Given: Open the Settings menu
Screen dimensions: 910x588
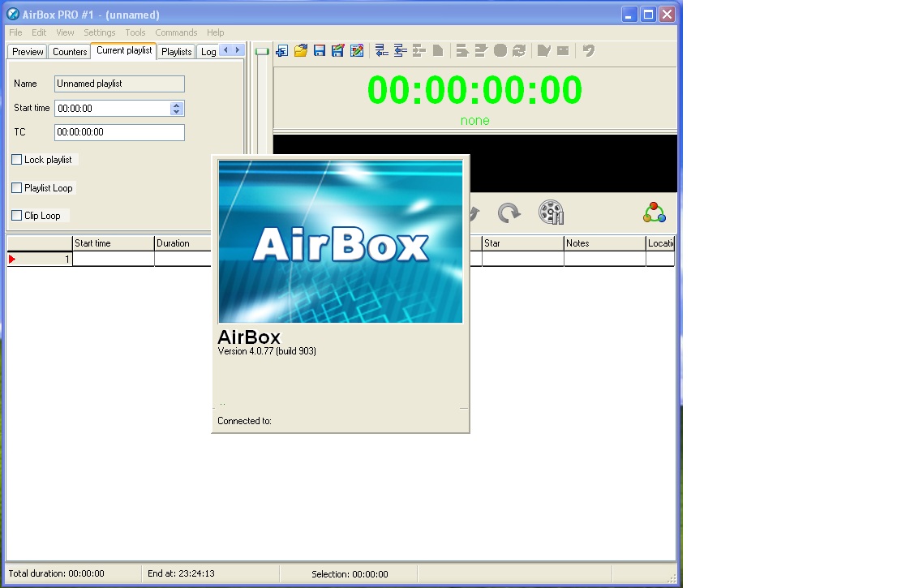Looking at the screenshot, I should [x=99, y=32].
